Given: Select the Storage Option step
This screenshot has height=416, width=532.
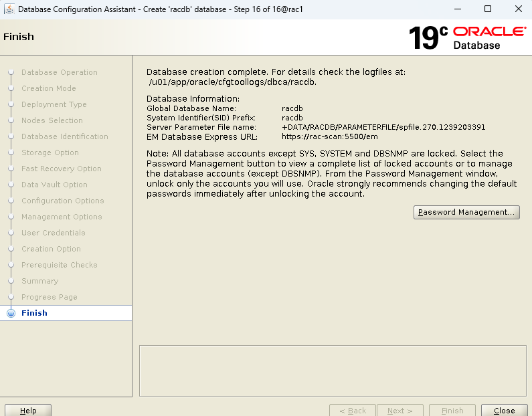Looking at the screenshot, I should click(50, 152).
